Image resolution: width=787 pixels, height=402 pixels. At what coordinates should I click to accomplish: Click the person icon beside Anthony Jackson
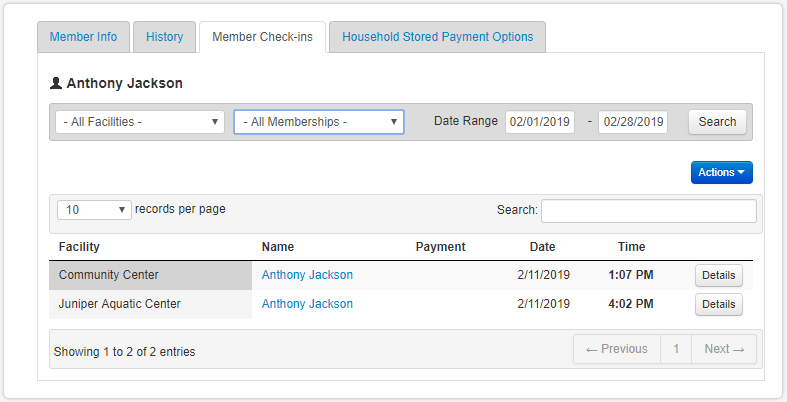click(56, 83)
